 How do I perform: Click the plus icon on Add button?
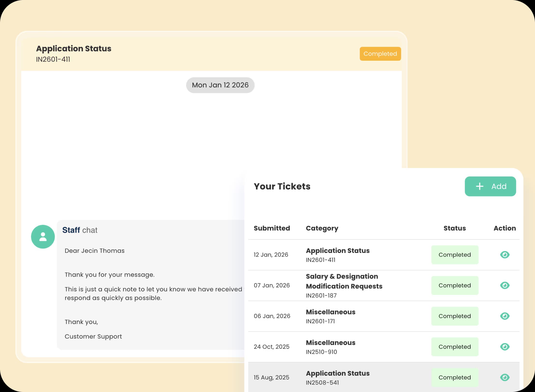[x=479, y=186]
